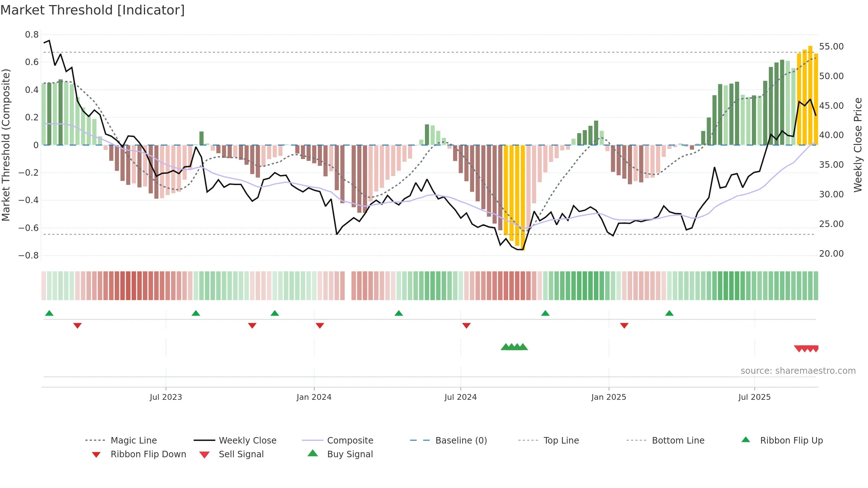868x488 pixels.
Task: Click the Jul 2024 x-axis label
Action: tap(461, 397)
